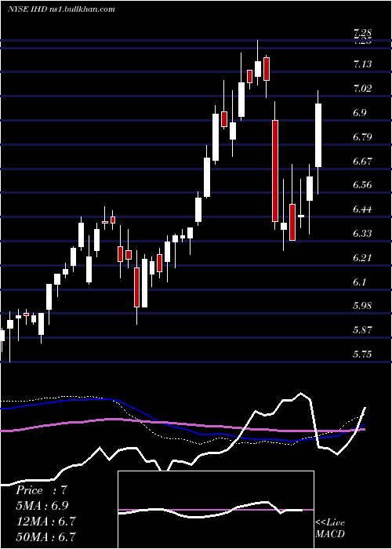
Task: Click the 6.67 price axis label
Action: pos(362,162)
